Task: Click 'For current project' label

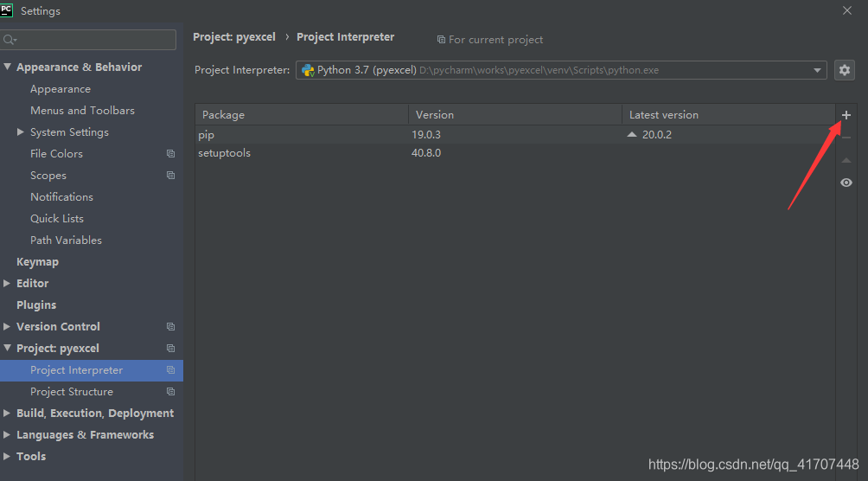Action: pyautogui.click(x=495, y=39)
